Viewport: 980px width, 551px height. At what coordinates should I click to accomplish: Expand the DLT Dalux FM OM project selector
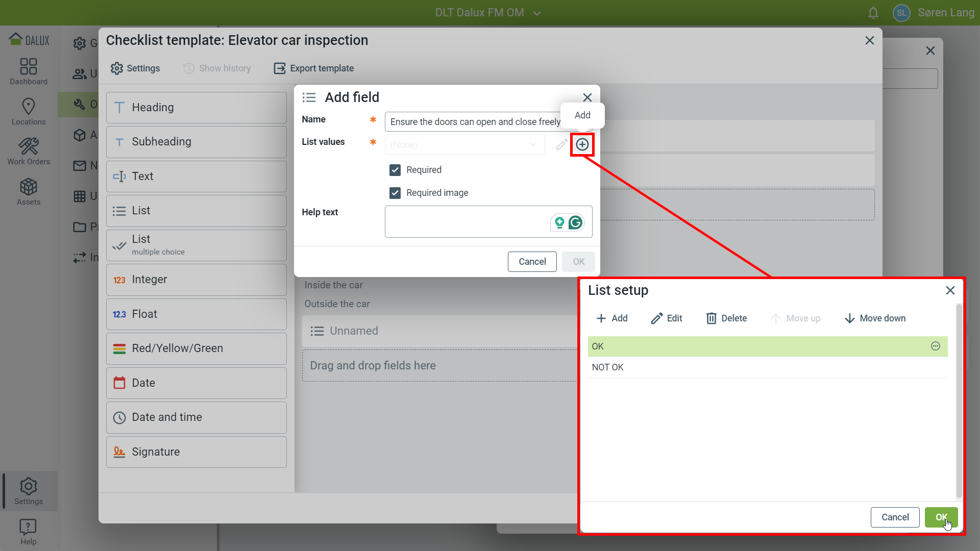(487, 13)
